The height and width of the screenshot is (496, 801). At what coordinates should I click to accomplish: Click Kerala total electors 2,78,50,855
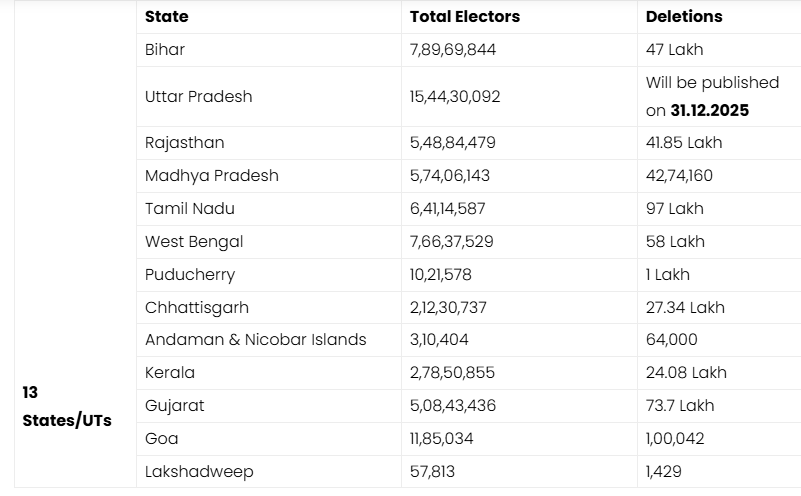(x=452, y=372)
